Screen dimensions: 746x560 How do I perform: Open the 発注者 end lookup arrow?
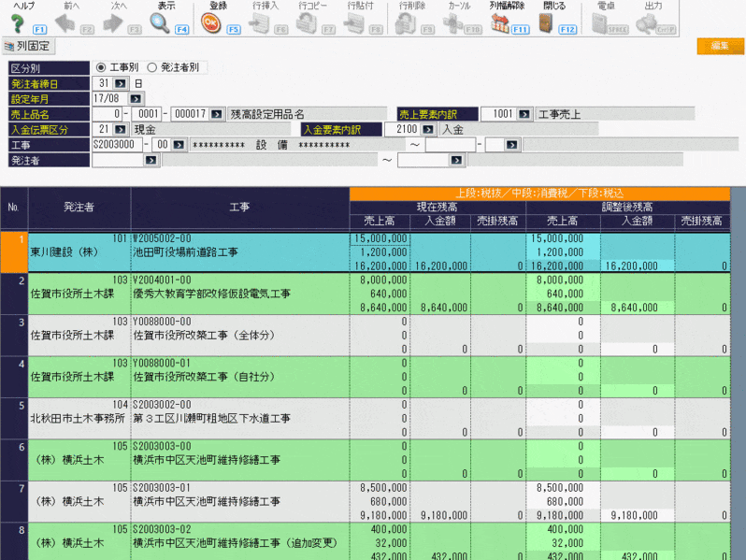tap(456, 161)
